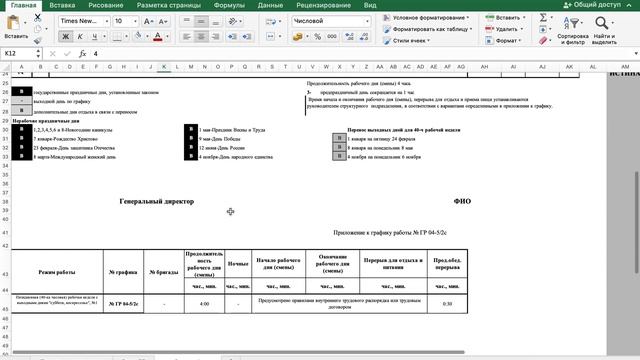Image resolution: width=640 pixels, height=360 pixels.
Task: Toggle Bold (Ж) formatting
Action: click(x=65, y=37)
